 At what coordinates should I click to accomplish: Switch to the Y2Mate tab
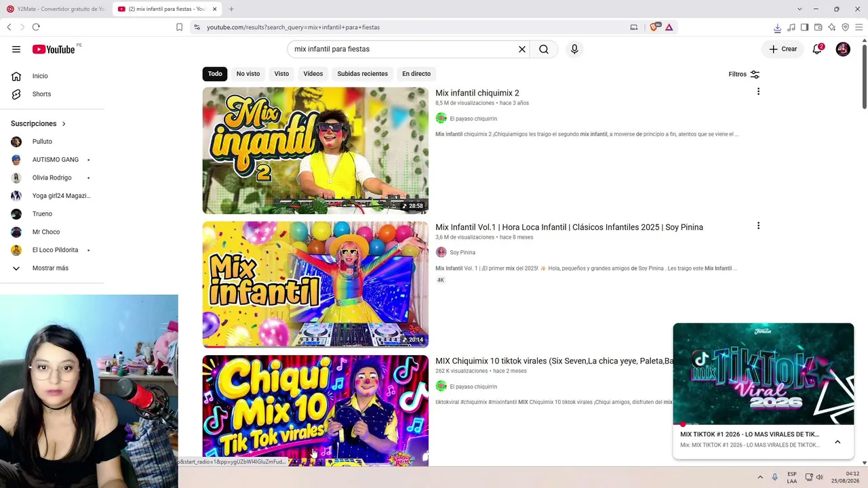click(x=56, y=9)
